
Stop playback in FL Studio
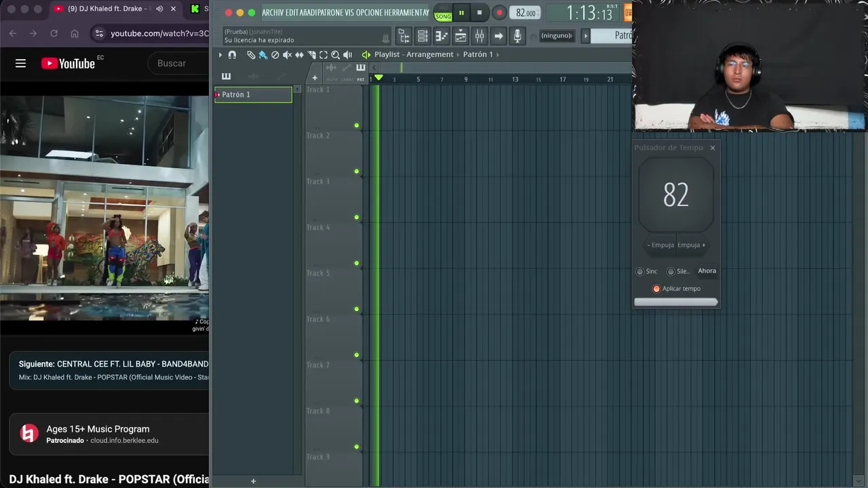pos(479,13)
